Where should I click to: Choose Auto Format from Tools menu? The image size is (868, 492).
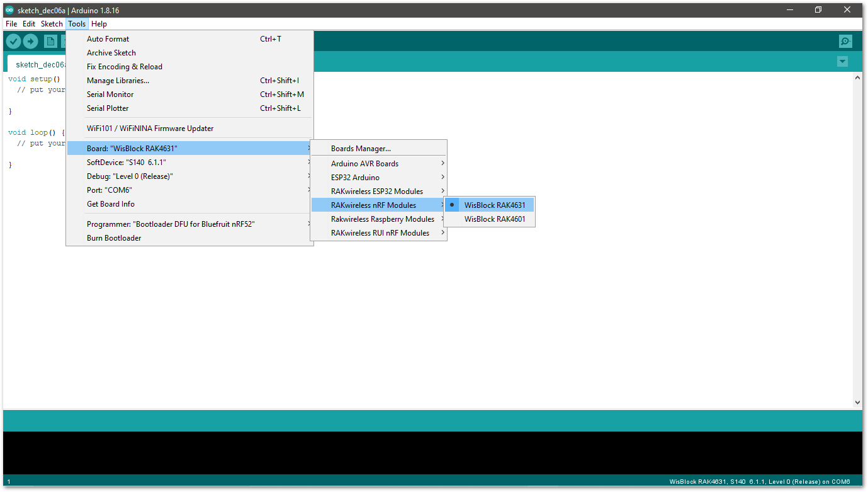pyautogui.click(x=189, y=39)
